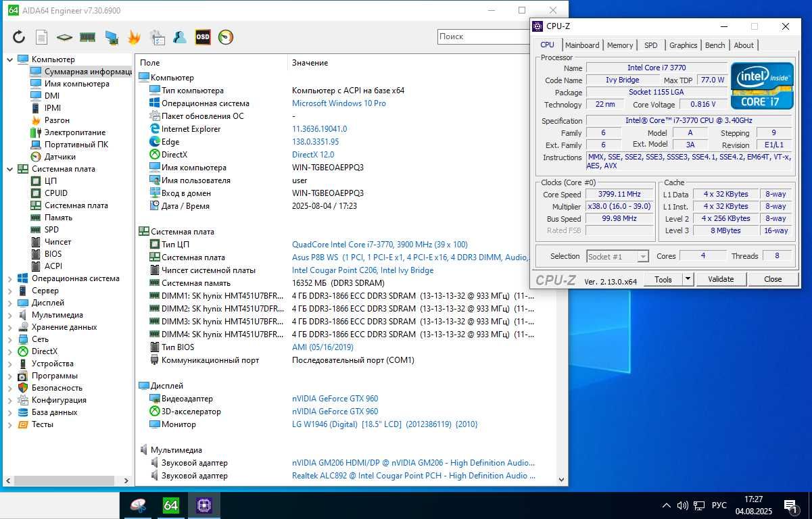The image size is (812, 519).
Task: Open Имя компьютера in the left tree
Action: pyautogui.click(x=76, y=84)
